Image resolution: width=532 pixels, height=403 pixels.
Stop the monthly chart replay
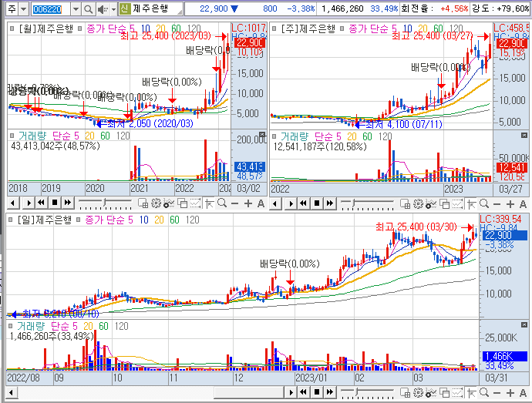coord(54,203)
